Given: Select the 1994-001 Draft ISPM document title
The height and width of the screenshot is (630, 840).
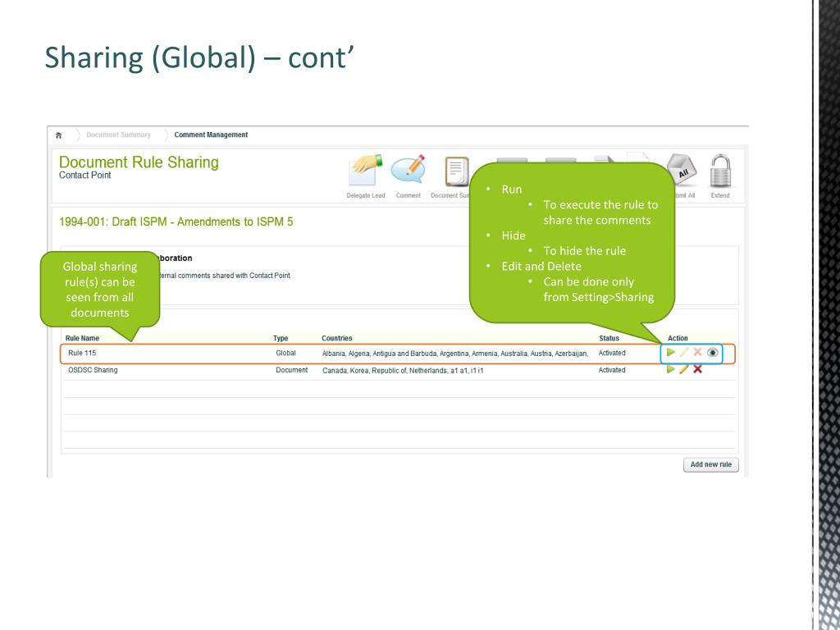Looking at the screenshot, I should pos(176,221).
